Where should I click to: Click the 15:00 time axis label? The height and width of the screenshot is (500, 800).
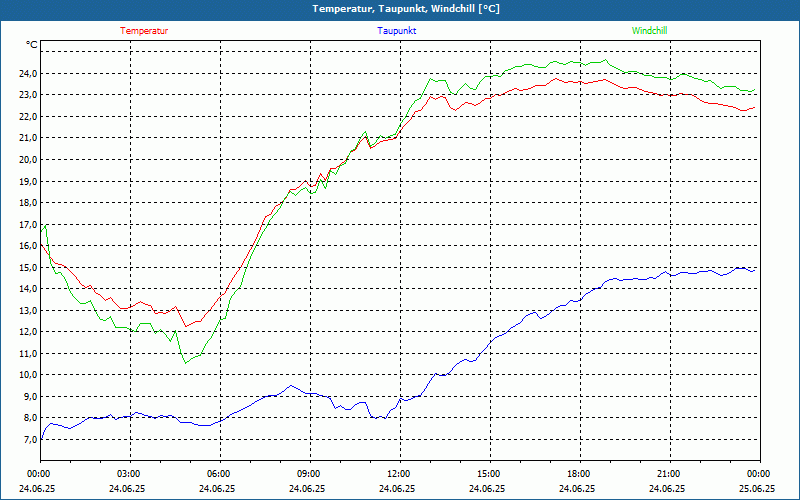[490, 474]
